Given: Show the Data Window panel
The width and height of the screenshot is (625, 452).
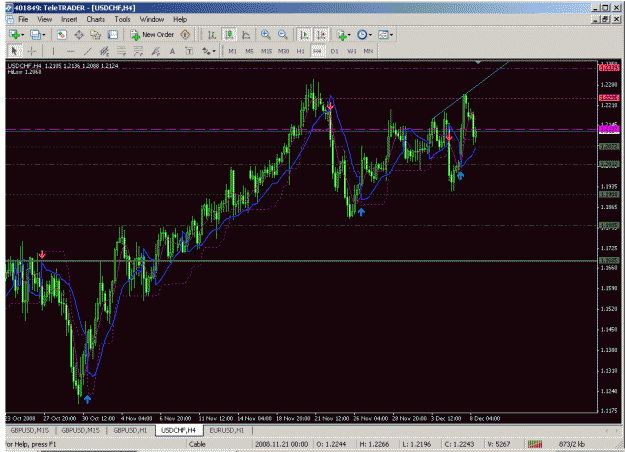Looking at the screenshot, I should (79, 35).
